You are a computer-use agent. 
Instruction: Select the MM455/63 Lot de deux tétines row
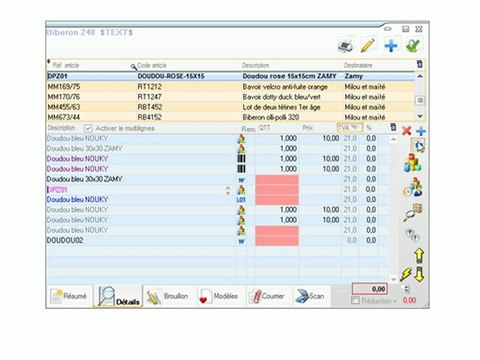(x=231, y=107)
